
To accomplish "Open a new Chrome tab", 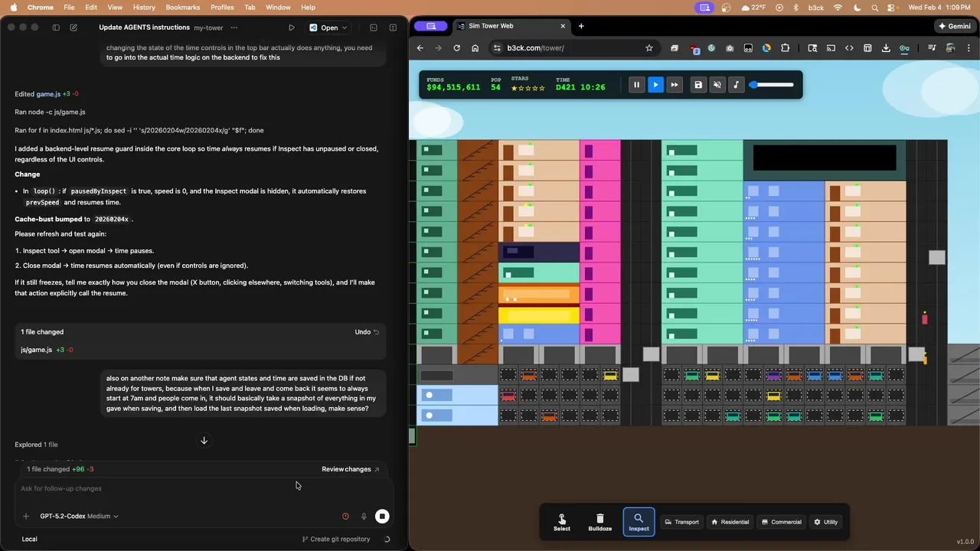I will (x=581, y=26).
